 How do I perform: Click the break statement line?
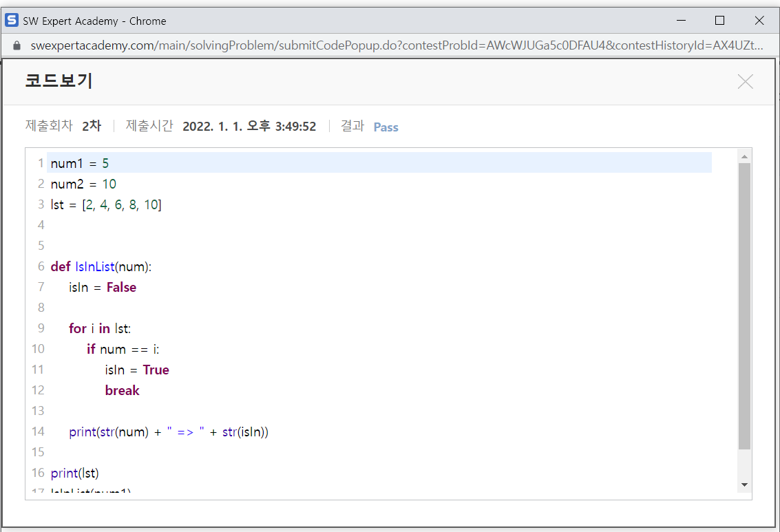tap(122, 391)
